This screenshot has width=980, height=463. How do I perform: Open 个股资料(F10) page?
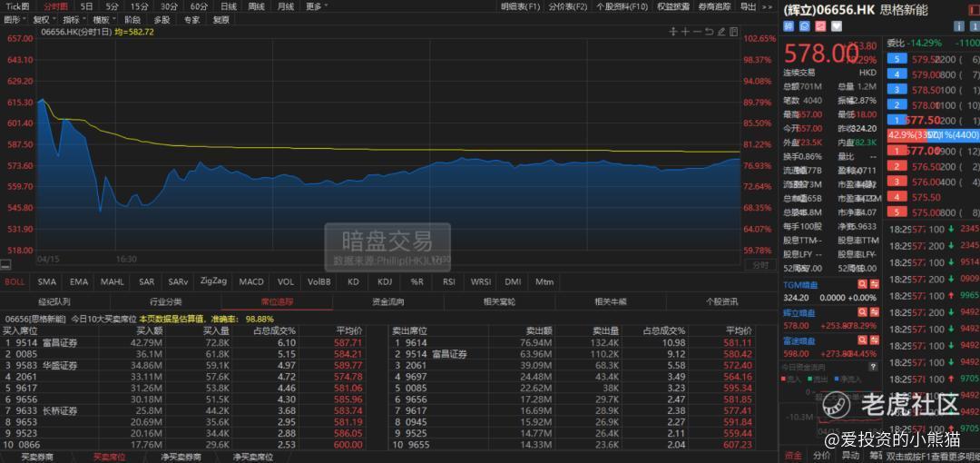(622, 6)
